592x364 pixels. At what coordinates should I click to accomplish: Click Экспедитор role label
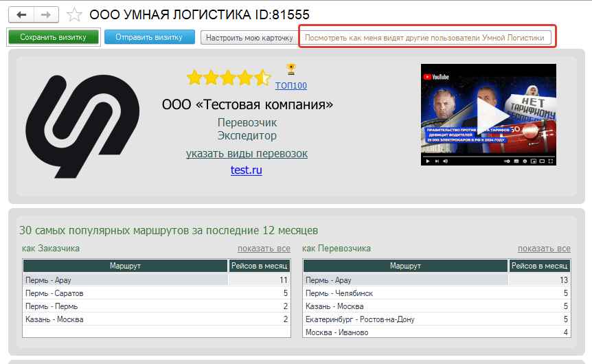[x=247, y=135]
